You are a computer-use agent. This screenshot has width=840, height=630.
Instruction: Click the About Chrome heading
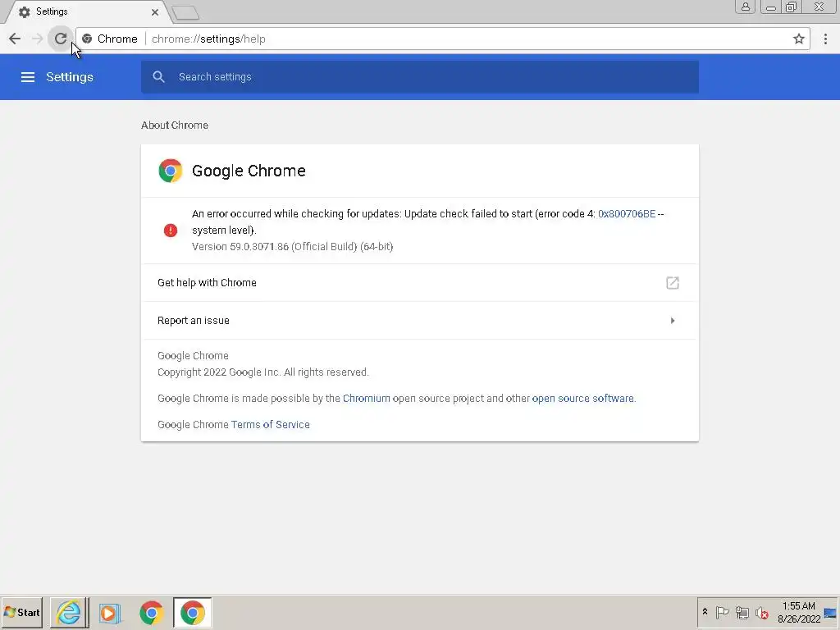pyautogui.click(x=175, y=125)
